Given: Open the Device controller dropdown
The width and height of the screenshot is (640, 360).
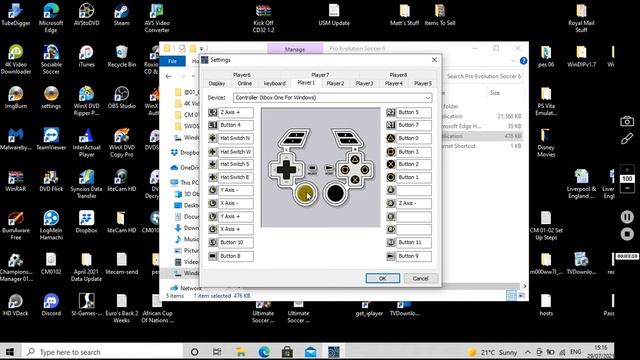Looking at the screenshot, I should point(332,98).
